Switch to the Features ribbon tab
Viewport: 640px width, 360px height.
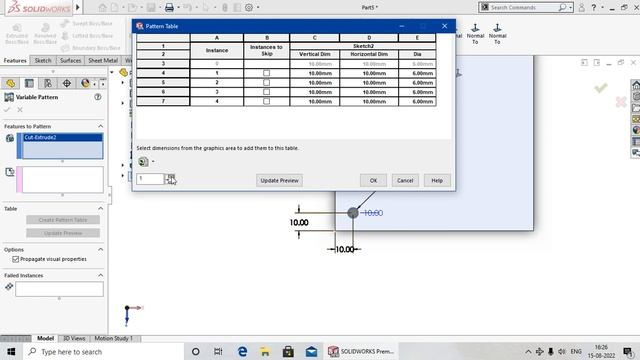point(15,60)
